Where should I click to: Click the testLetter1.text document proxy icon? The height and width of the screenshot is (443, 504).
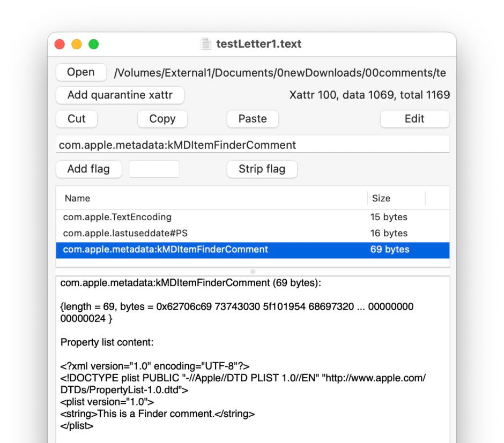pyautogui.click(x=206, y=44)
